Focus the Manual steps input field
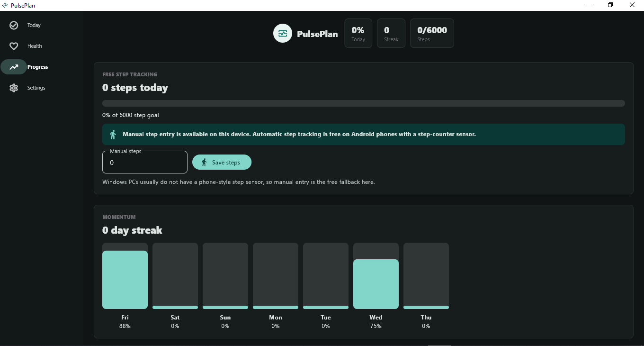The height and width of the screenshot is (346, 644). 145,162
